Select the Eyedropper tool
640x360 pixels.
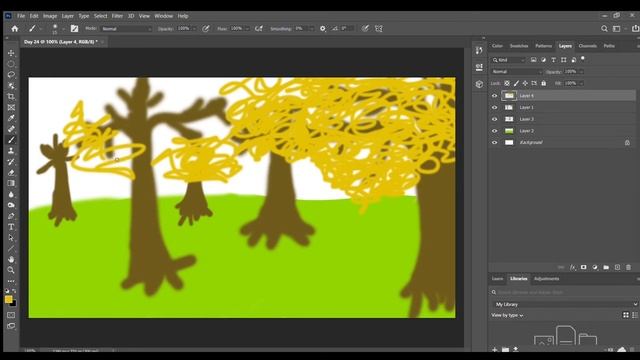(11, 118)
